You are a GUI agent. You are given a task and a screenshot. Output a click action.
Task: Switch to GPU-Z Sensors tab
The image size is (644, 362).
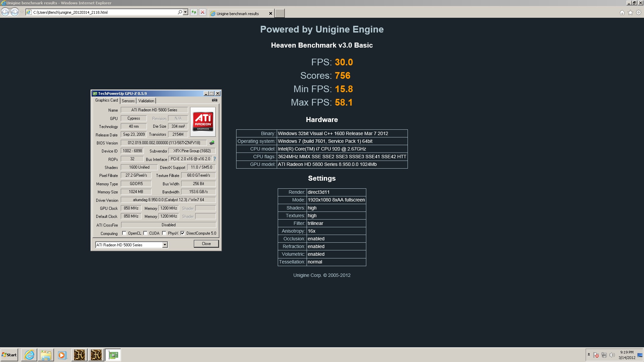coord(128,101)
